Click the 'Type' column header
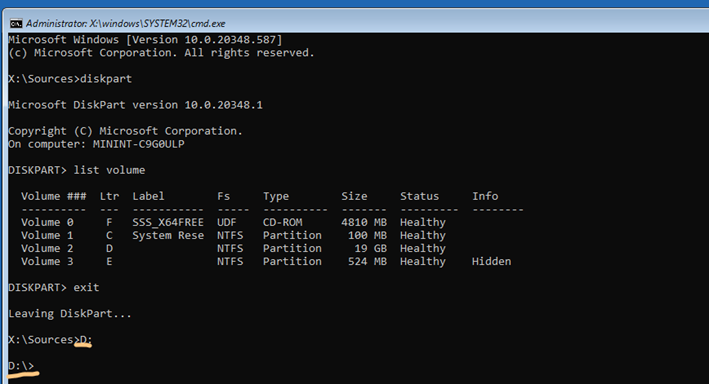This screenshot has width=709, height=384. [276, 196]
